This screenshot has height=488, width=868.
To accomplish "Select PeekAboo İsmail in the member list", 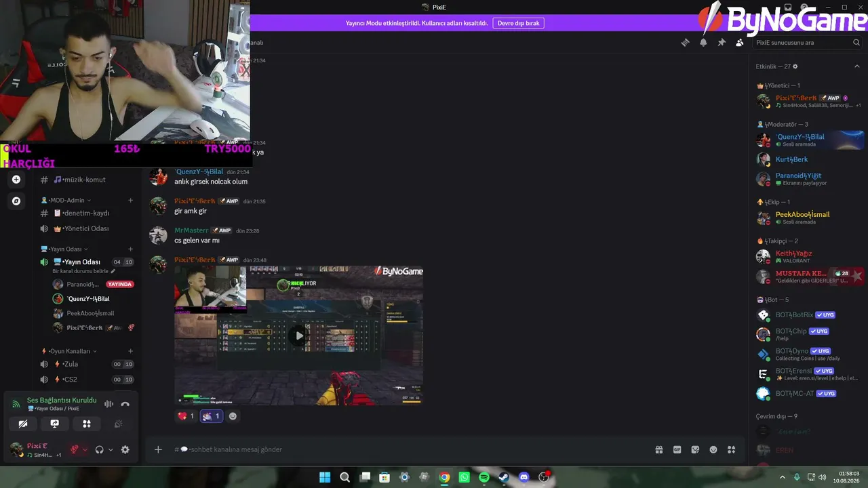I will pyautogui.click(x=810, y=218).
